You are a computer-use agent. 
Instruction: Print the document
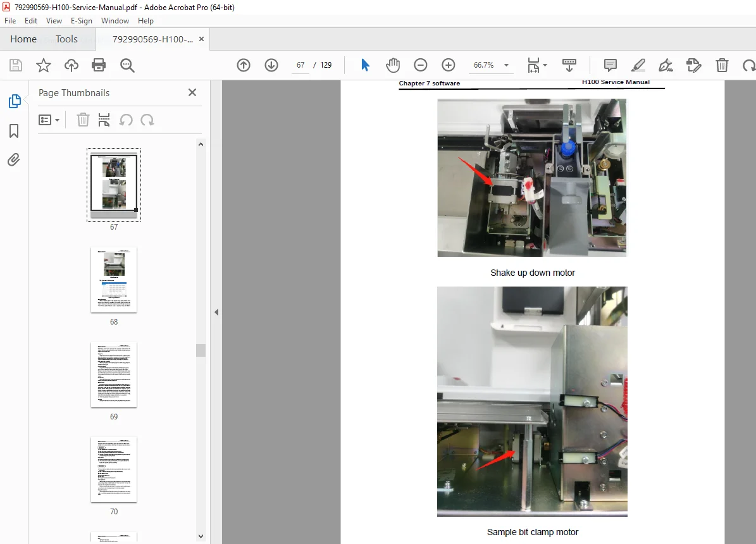tap(99, 65)
